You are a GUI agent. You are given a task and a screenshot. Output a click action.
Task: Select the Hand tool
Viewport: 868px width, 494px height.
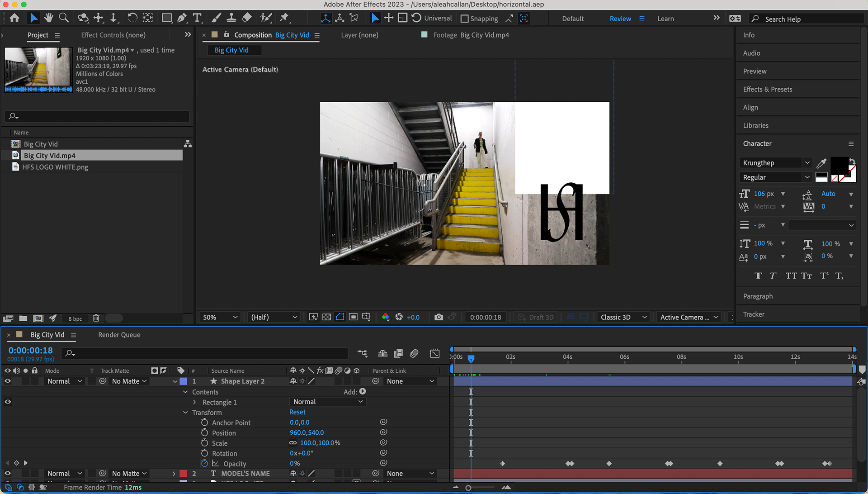click(x=49, y=18)
